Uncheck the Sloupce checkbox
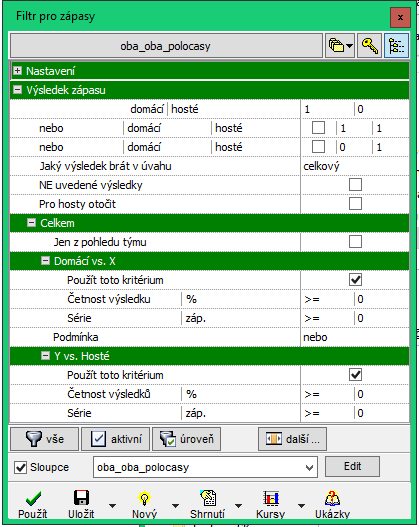 point(20,467)
